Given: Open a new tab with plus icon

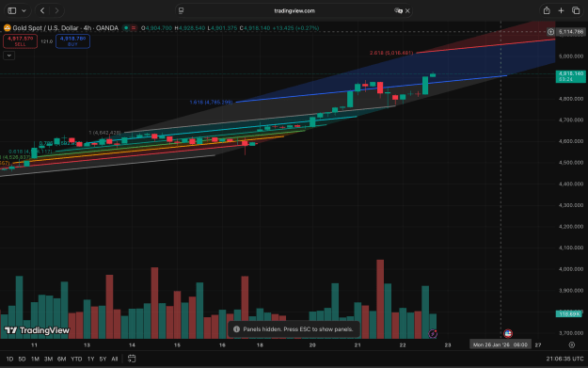Looking at the screenshot, I should (561, 10).
